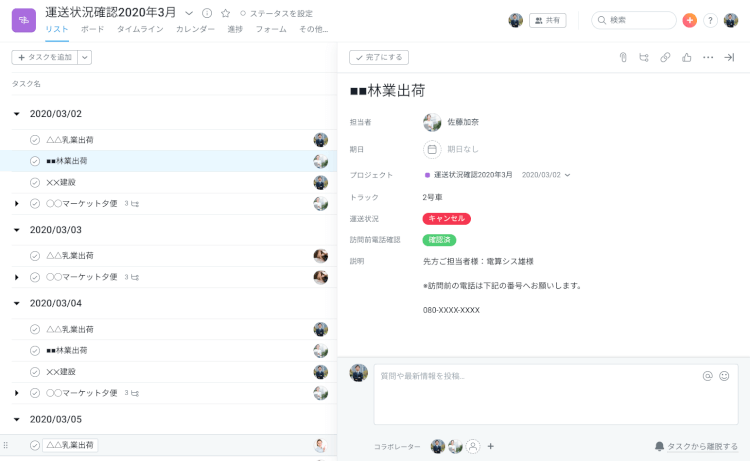This screenshot has height=461, width=750.
Task: Check off ■■林業出荷 under 2020/03/02
Action: coord(35,161)
